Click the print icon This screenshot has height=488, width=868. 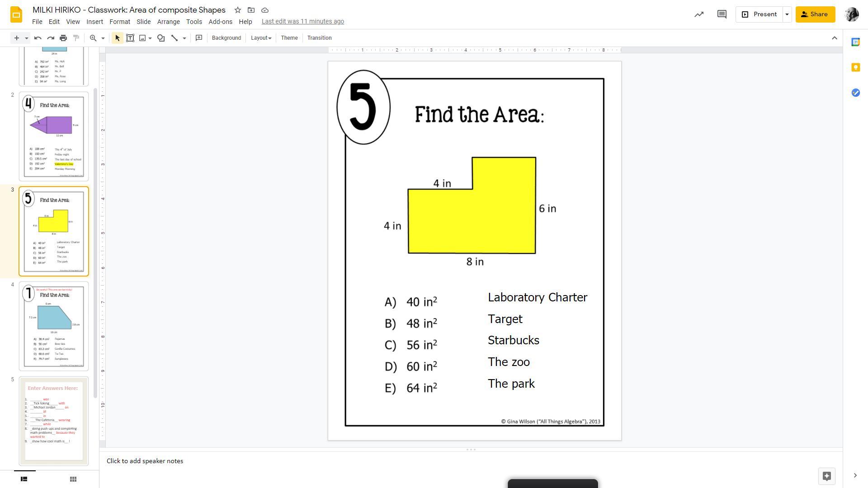[x=63, y=38]
